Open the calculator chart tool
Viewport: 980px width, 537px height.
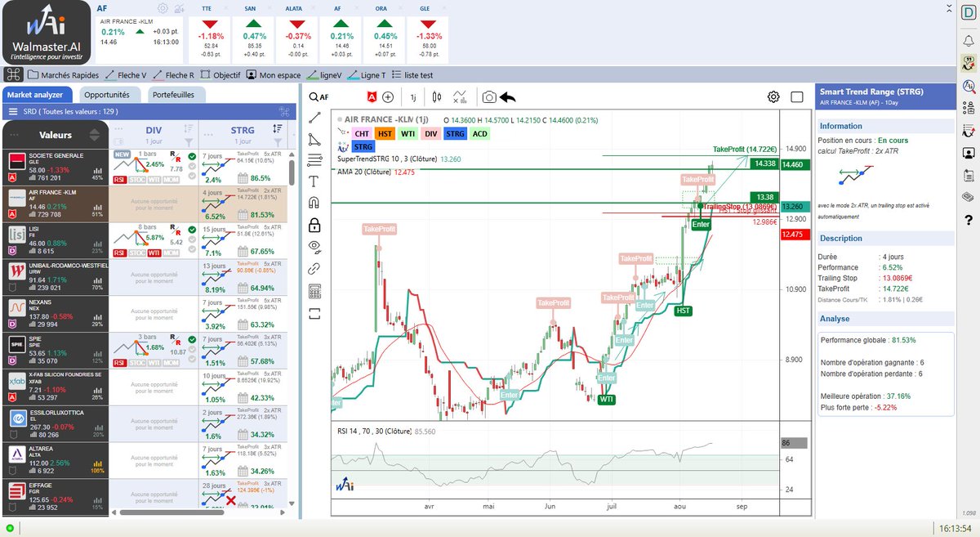point(315,291)
